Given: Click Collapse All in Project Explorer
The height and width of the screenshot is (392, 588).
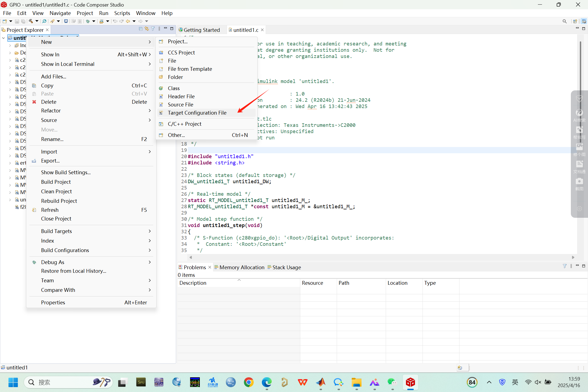Looking at the screenshot, I should tap(140, 29).
